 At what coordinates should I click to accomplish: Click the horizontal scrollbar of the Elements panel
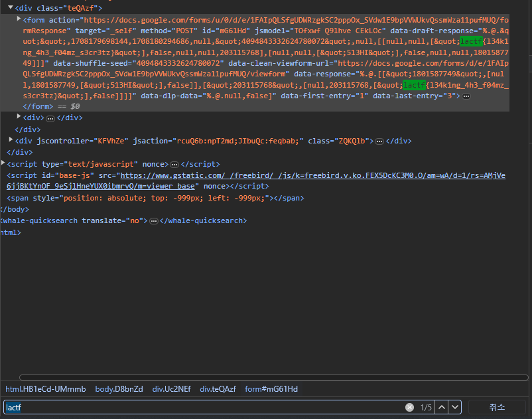click(x=273, y=377)
